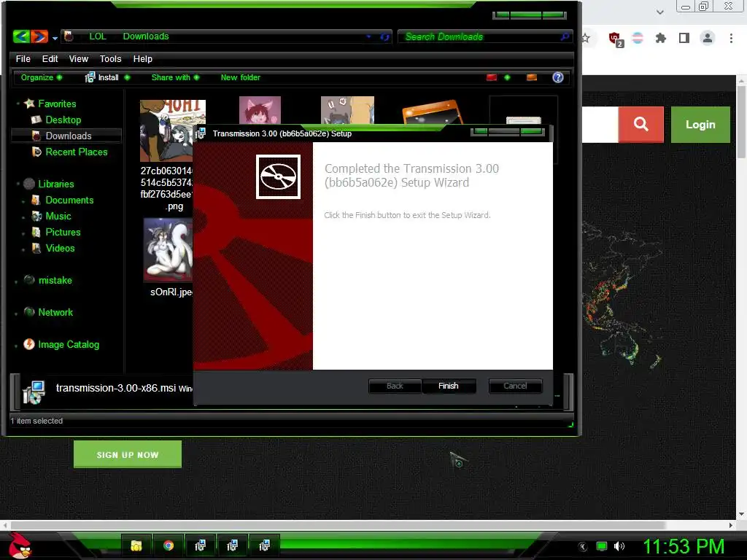Expand the Network tree arrow

pos(16,314)
